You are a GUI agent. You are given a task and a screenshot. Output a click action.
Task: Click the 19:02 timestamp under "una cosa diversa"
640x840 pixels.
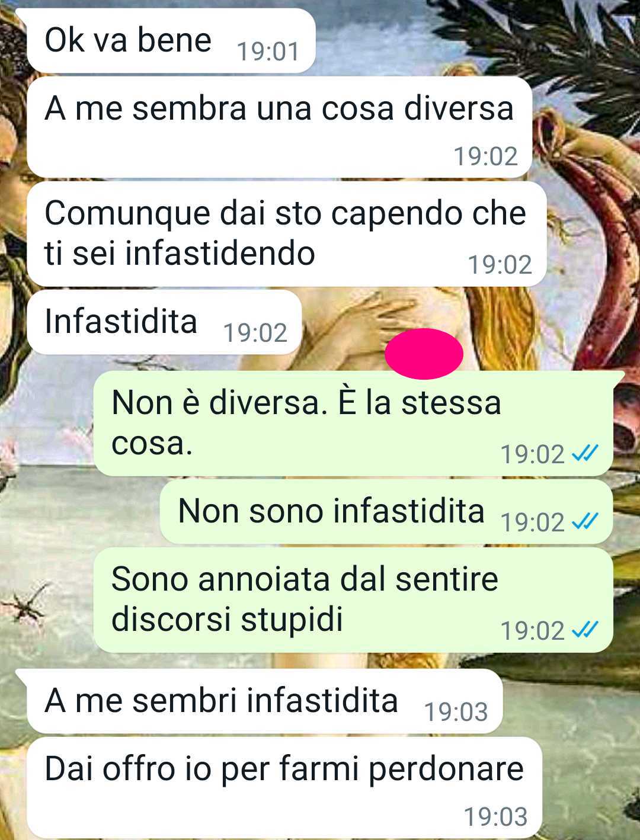point(486,156)
